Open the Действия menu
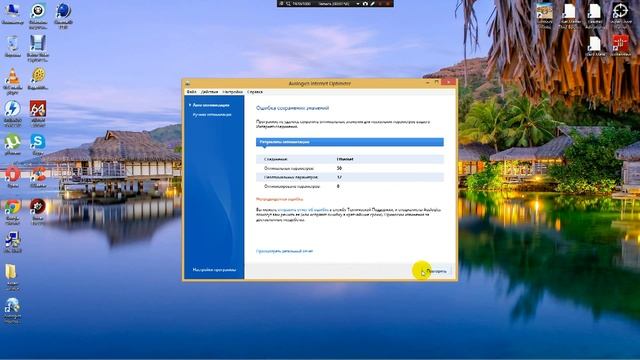The height and width of the screenshot is (360, 640). click(209, 92)
